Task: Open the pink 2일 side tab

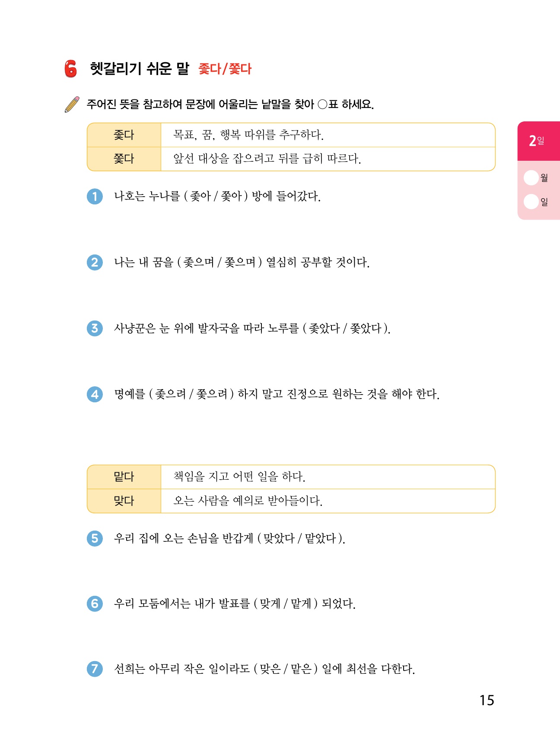Action: (538, 141)
